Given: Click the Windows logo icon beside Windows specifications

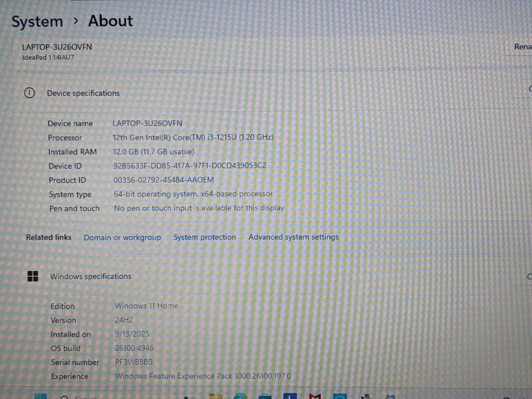Looking at the screenshot, I should click(33, 276).
